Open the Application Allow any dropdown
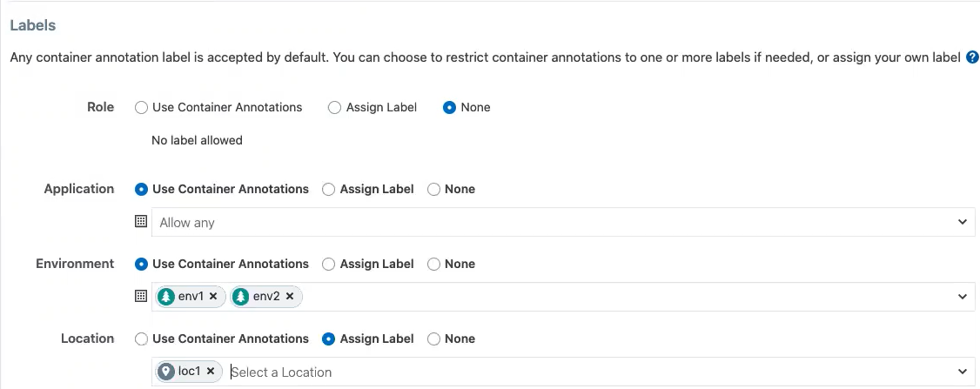This screenshot has height=389, width=980. click(557, 222)
